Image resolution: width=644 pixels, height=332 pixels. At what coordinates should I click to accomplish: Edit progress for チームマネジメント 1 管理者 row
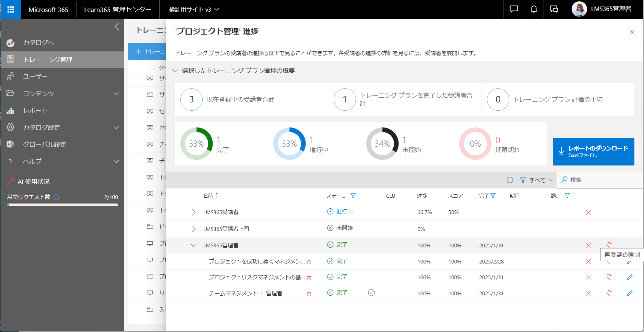tap(630, 293)
